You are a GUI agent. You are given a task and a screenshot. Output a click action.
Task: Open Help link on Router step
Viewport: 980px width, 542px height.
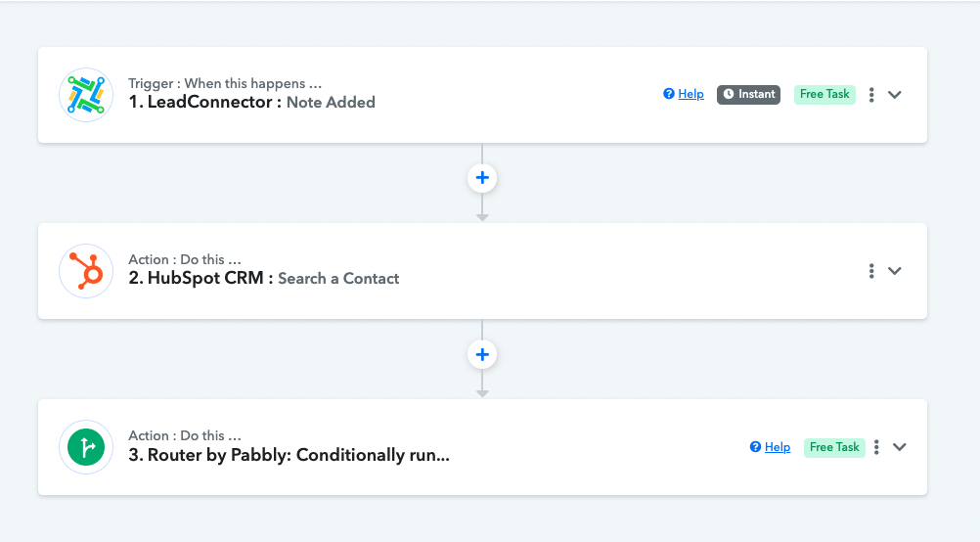[778, 447]
